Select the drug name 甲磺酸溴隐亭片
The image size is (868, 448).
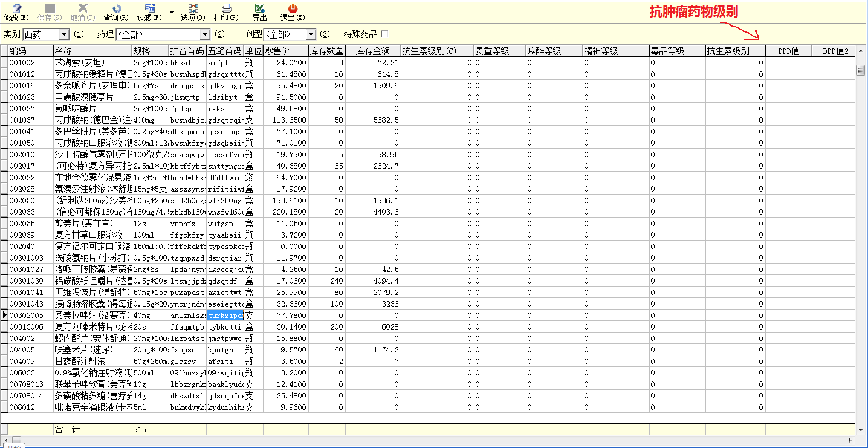click(x=92, y=97)
